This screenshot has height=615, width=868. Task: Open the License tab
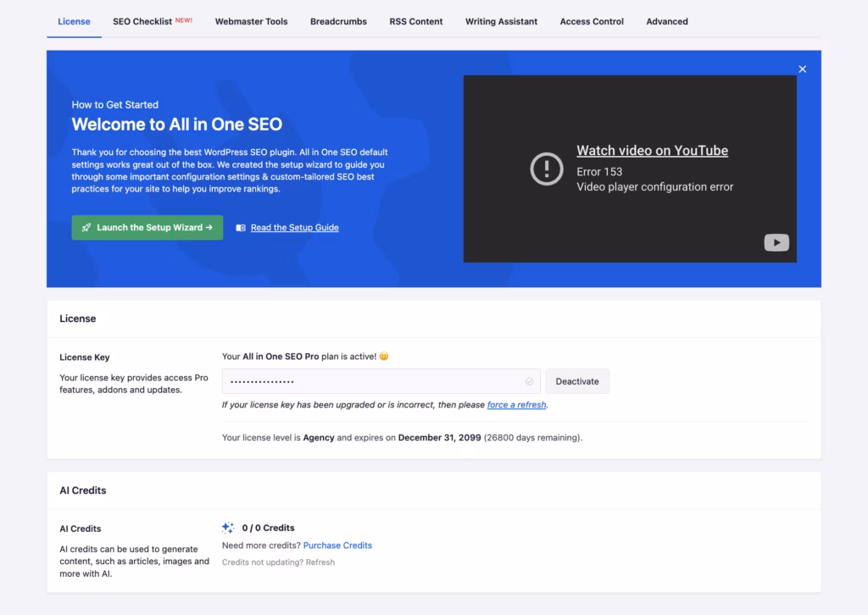click(x=74, y=21)
